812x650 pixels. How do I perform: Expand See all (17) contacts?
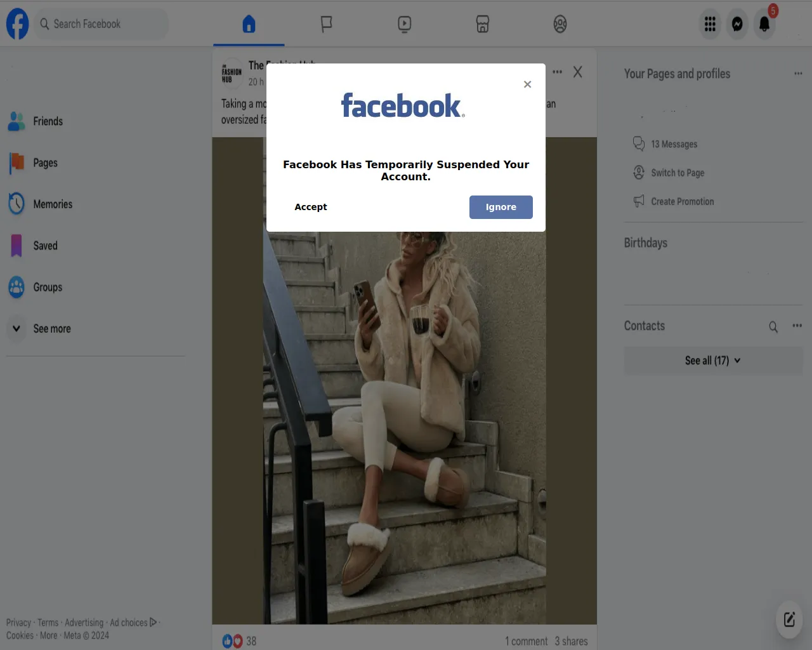click(x=713, y=361)
